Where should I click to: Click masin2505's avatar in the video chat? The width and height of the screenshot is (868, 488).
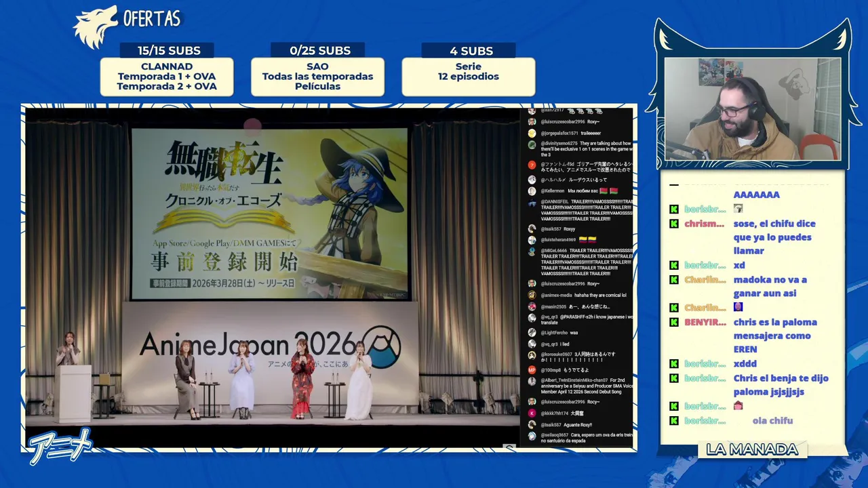532,307
